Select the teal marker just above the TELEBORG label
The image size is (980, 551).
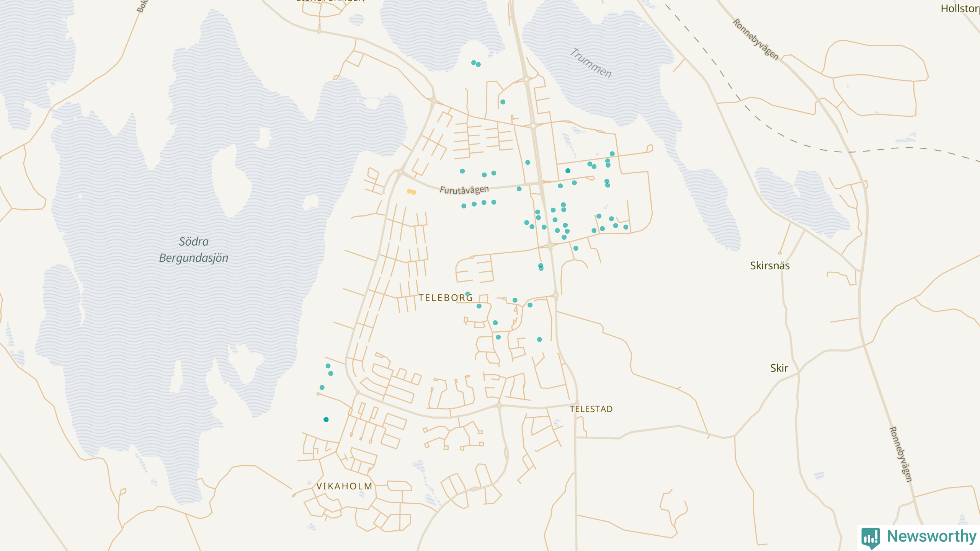(467, 294)
